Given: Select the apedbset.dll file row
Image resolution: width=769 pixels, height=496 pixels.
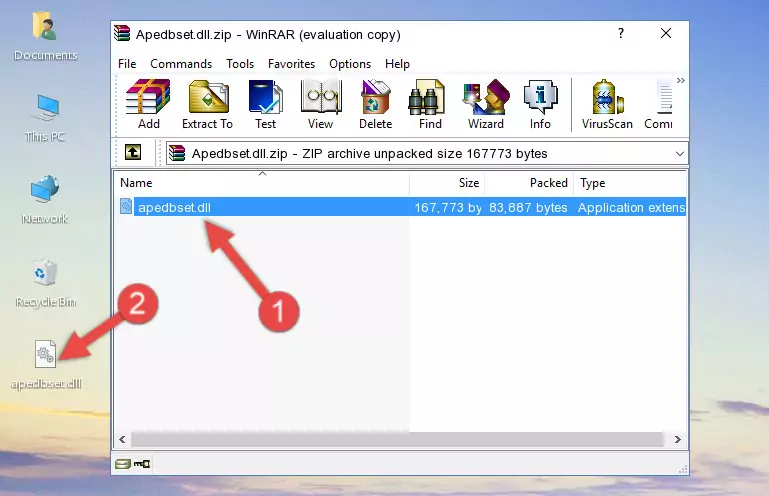Looking at the screenshot, I should (x=400, y=207).
